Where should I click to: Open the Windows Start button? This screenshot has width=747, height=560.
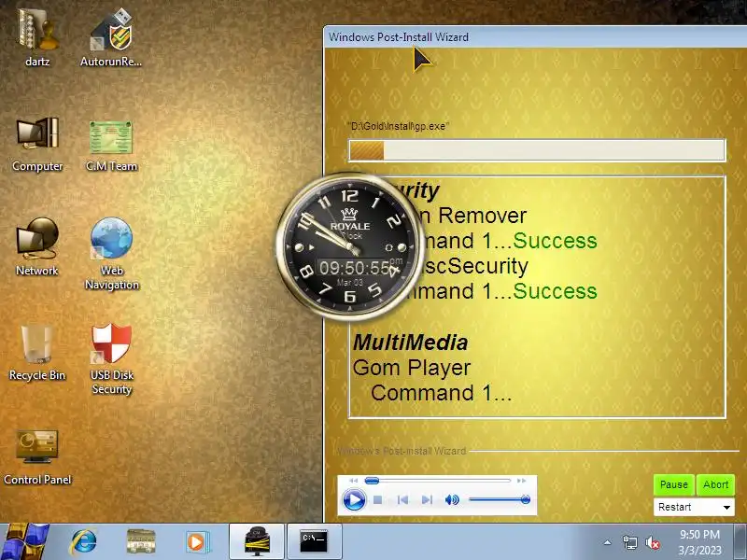click(24, 542)
